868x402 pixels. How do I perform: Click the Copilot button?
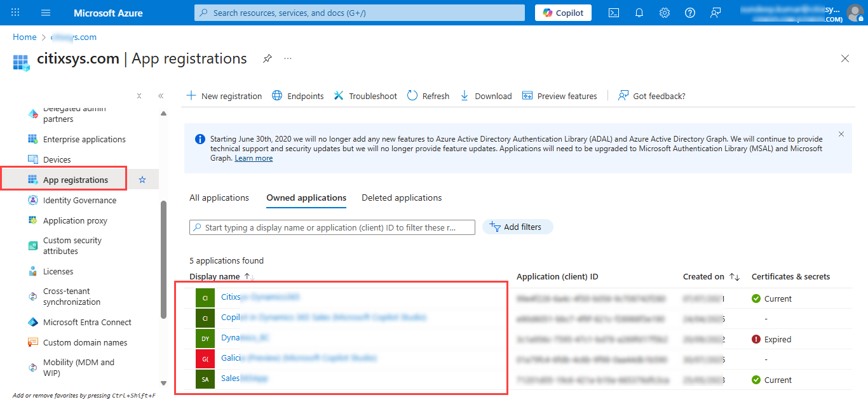pos(563,13)
